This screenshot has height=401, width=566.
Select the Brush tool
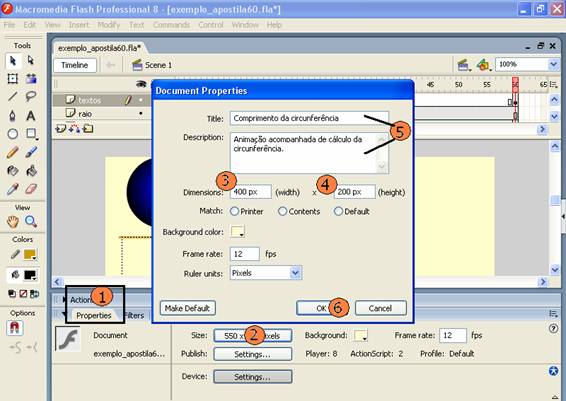tap(31, 152)
